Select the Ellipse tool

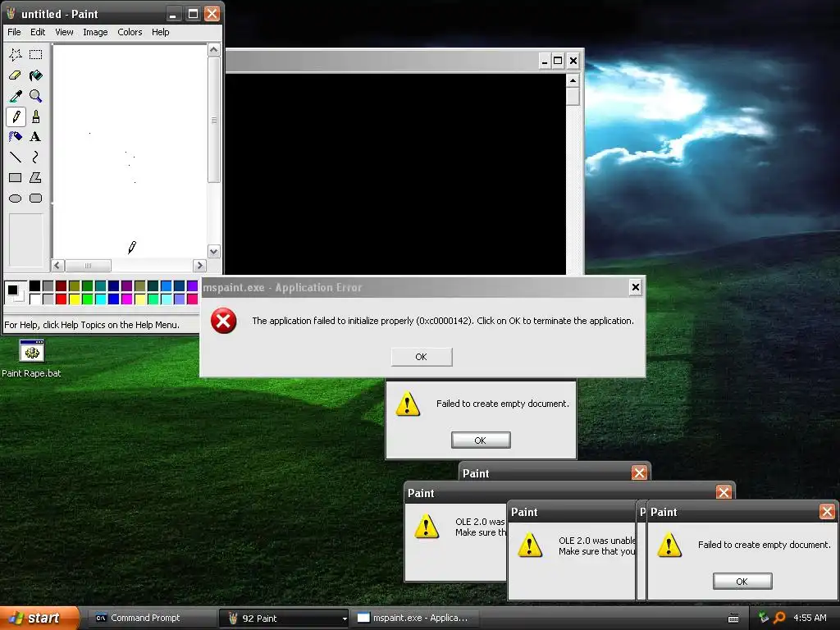tap(15, 199)
